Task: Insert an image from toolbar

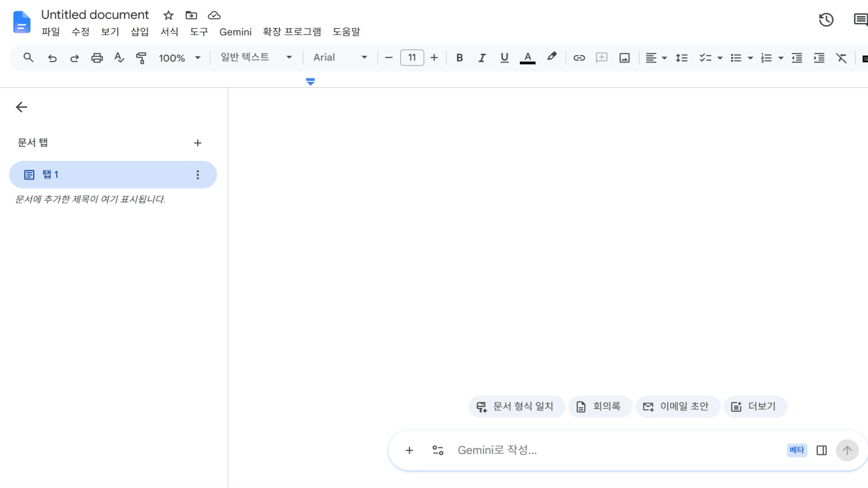Action: coord(624,58)
